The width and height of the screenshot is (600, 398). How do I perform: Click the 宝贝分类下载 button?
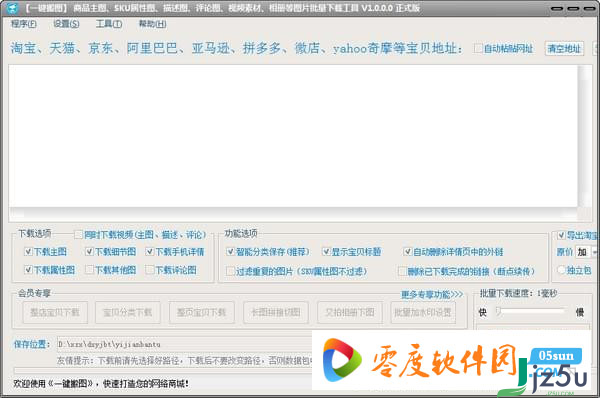coord(127,312)
